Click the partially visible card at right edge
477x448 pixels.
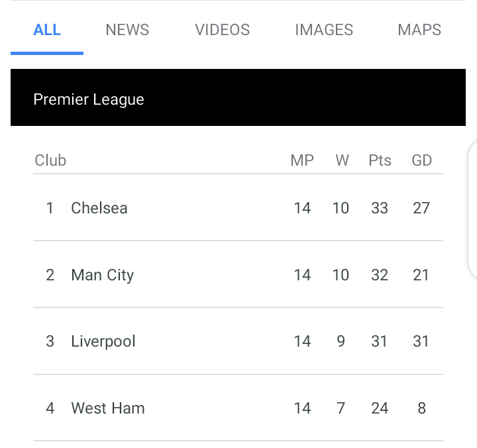[x=472, y=210]
